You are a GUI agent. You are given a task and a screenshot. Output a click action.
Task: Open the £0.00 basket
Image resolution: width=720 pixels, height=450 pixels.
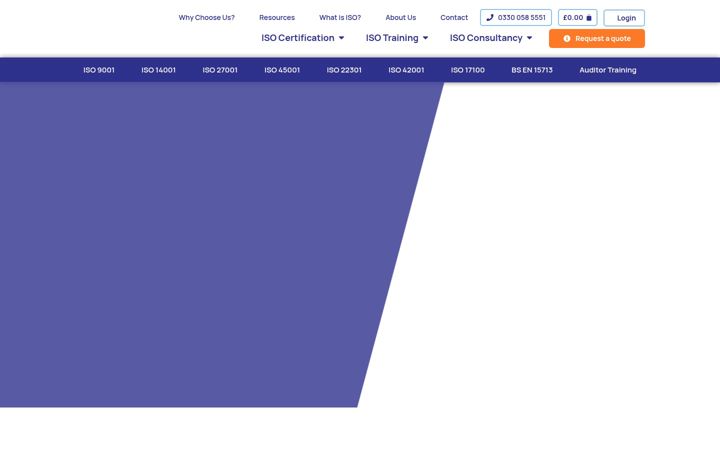coord(578,17)
